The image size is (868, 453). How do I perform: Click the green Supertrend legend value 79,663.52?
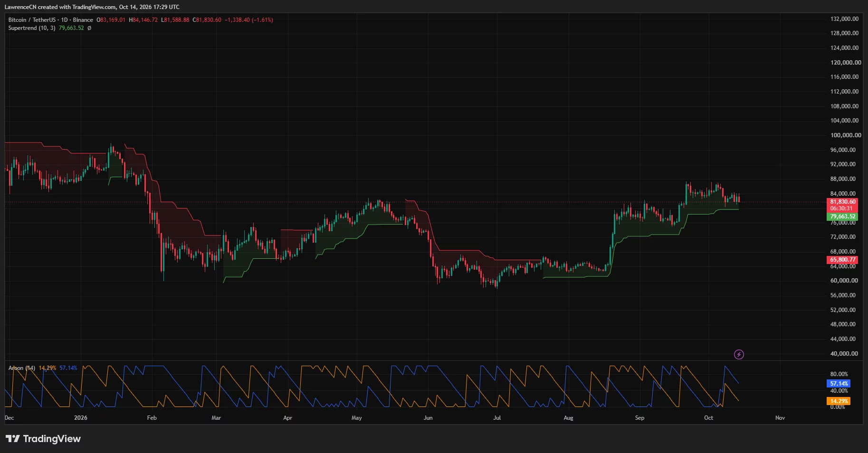click(x=71, y=28)
